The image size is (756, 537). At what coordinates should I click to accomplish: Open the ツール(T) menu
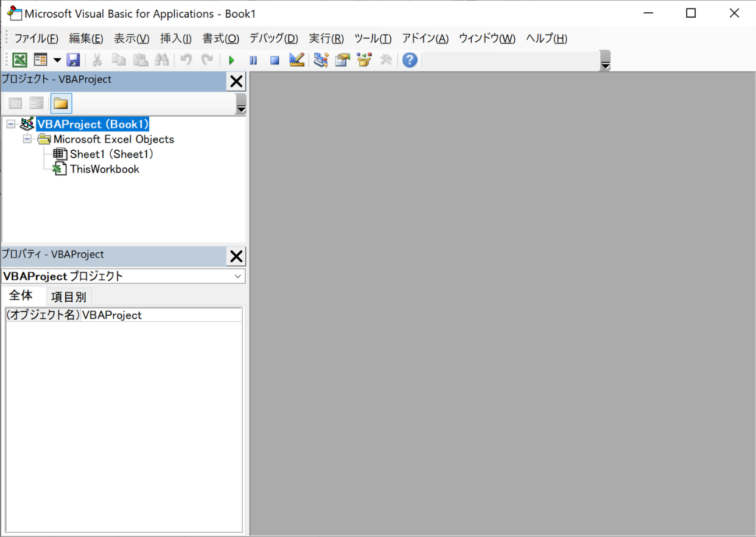373,38
